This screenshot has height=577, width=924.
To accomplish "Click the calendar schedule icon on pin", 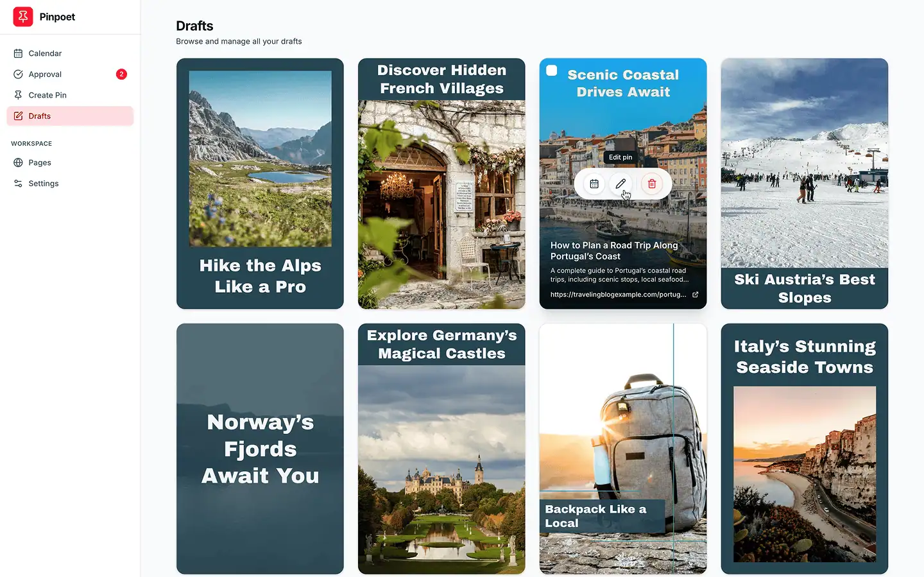I will 594,184.
